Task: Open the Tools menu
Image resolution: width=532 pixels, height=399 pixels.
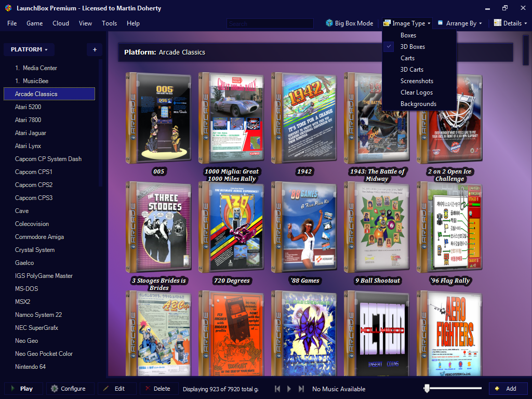Action: (109, 23)
